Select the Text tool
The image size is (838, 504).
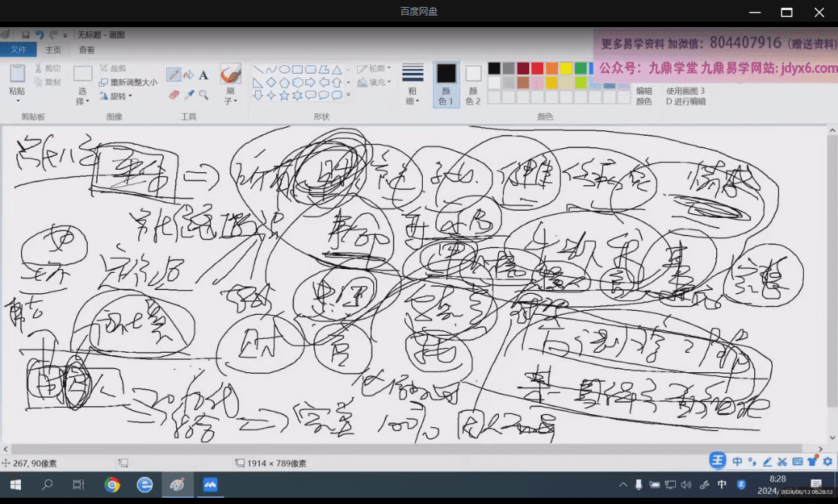click(203, 75)
